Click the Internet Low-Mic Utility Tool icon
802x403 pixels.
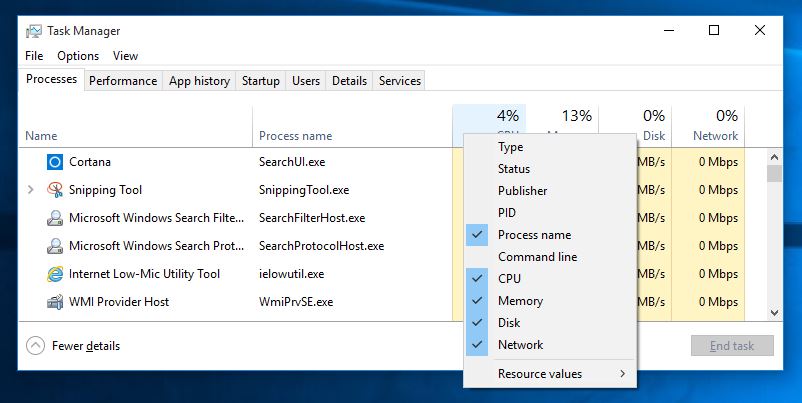[55, 274]
